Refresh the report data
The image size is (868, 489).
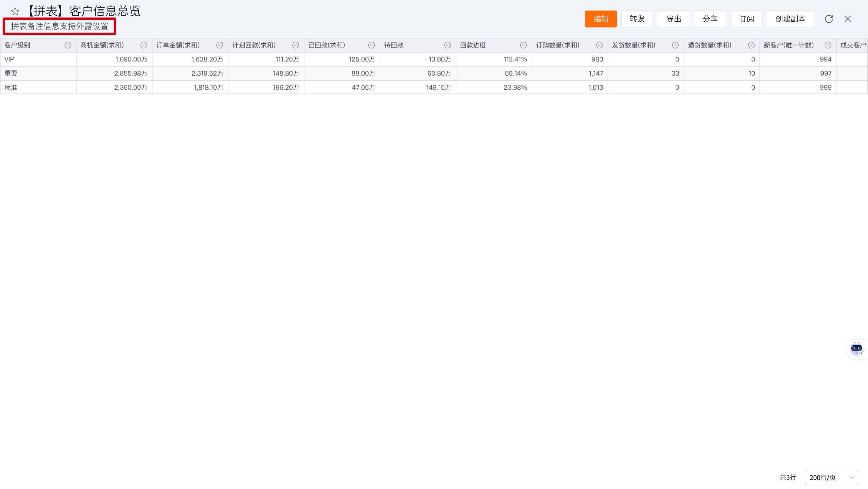(829, 19)
